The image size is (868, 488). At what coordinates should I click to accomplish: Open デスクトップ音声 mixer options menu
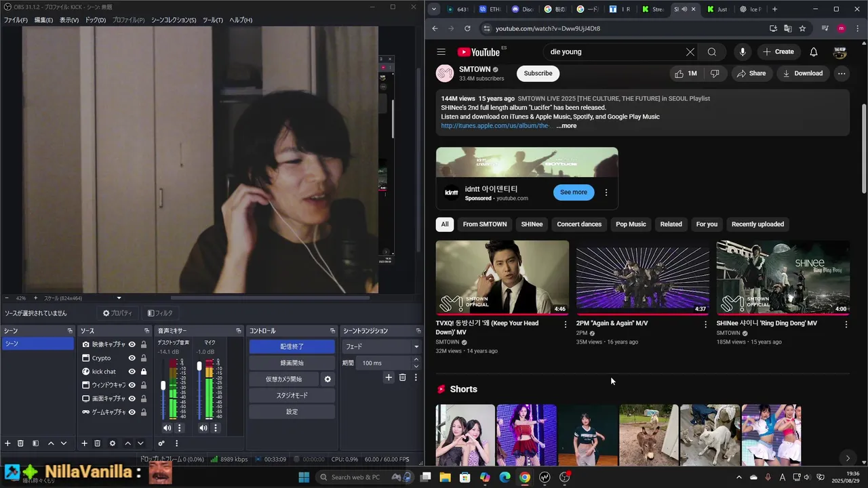pyautogui.click(x=180, y=428)
